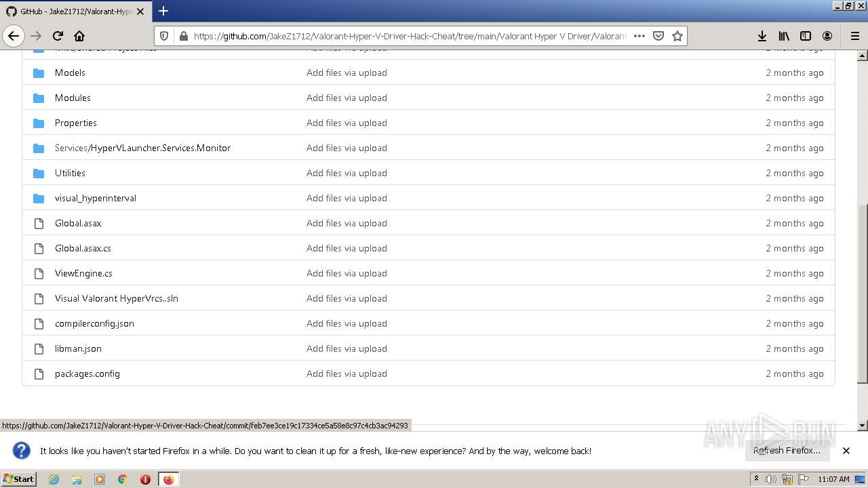Screen dimensions: 868x488
Task: Click folder icon beside Properties
Action: coord(39,123)
